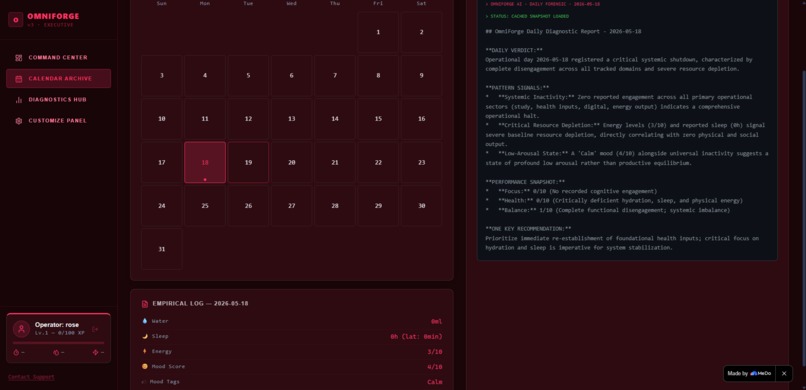Click the Mood Tags value Calm
The height and width of the screenshot is (390, 806).
[435, 382]
